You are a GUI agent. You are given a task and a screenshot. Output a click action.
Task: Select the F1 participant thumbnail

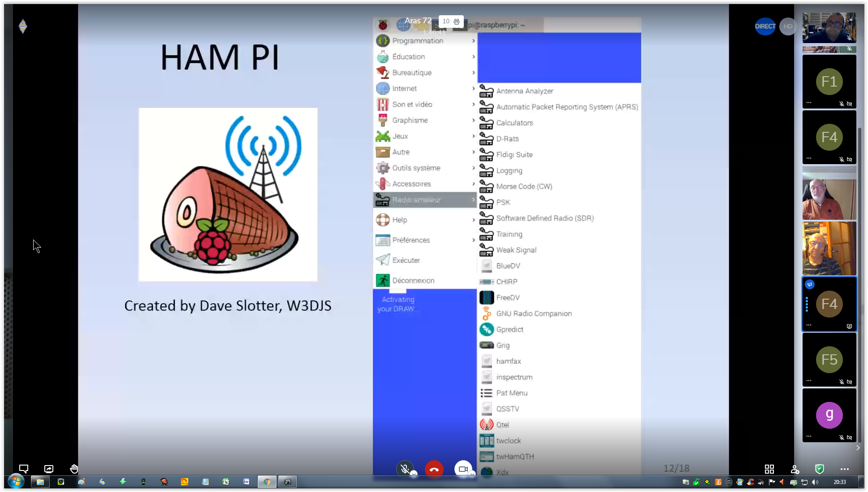click(x=829, y=81)
